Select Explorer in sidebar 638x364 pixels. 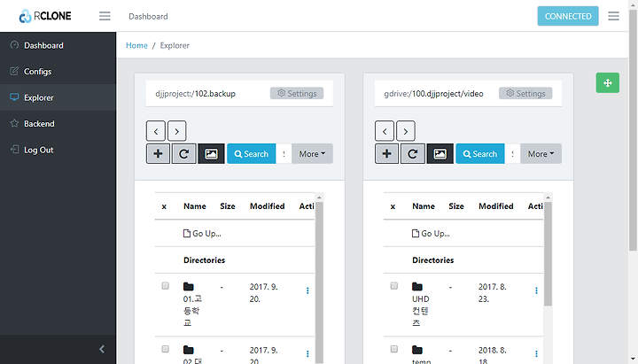coord(58,97)
